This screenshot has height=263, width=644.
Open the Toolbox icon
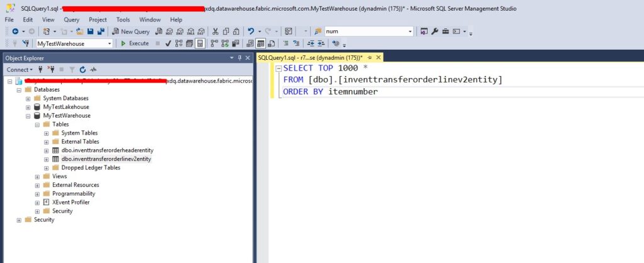446,31
